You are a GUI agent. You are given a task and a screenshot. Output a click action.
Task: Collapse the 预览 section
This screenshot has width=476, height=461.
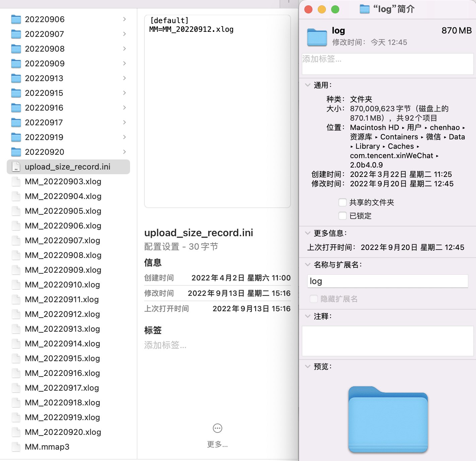[x=308, y=367]
